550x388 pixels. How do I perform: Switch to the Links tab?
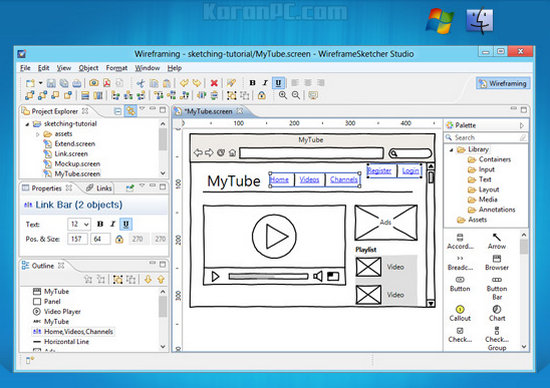[99, 188]
